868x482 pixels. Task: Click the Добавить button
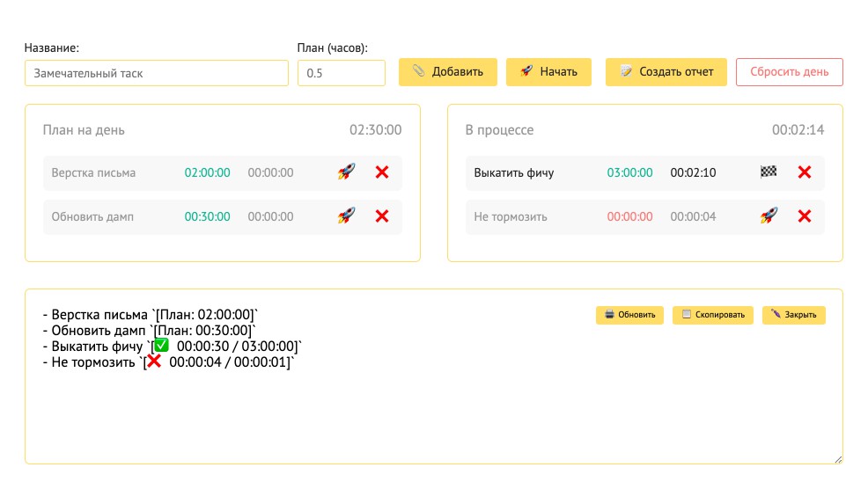(x=448, y=72)
